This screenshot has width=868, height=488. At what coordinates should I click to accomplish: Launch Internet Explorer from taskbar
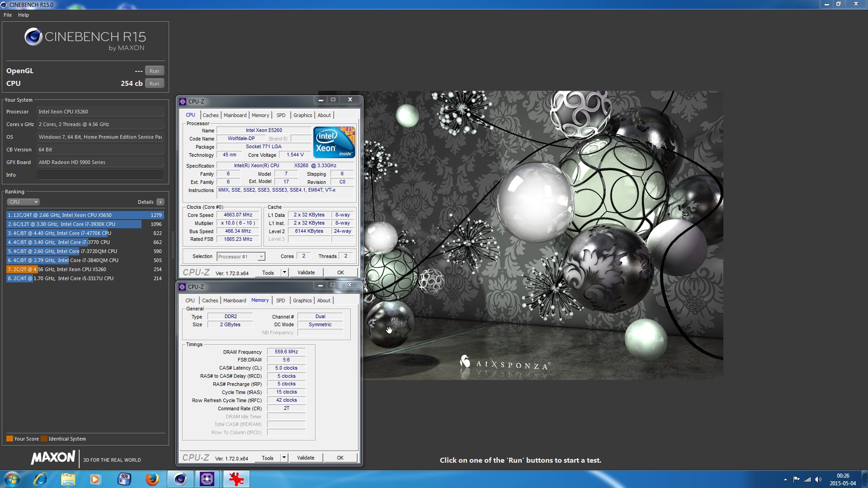[40, 479]
